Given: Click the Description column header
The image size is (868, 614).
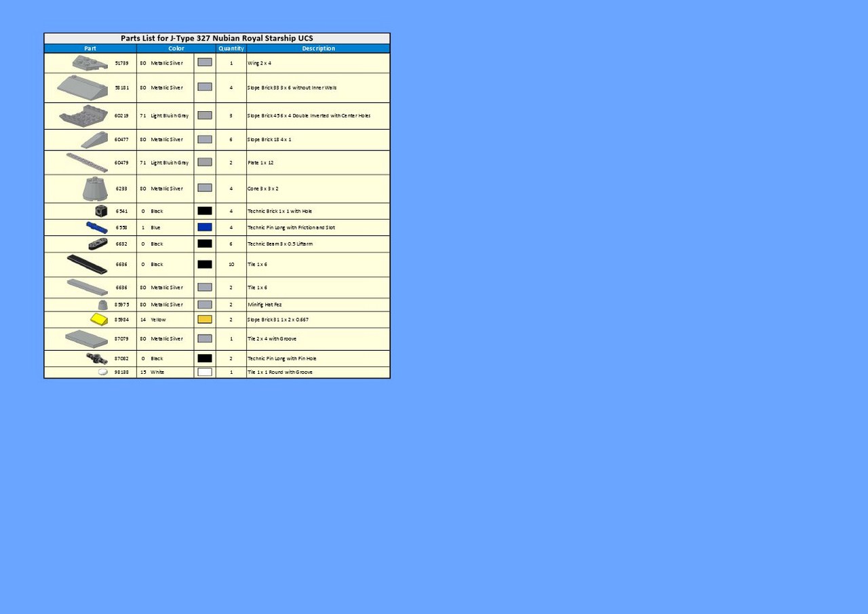Looking at the screenshot, I should pos(319,48).
